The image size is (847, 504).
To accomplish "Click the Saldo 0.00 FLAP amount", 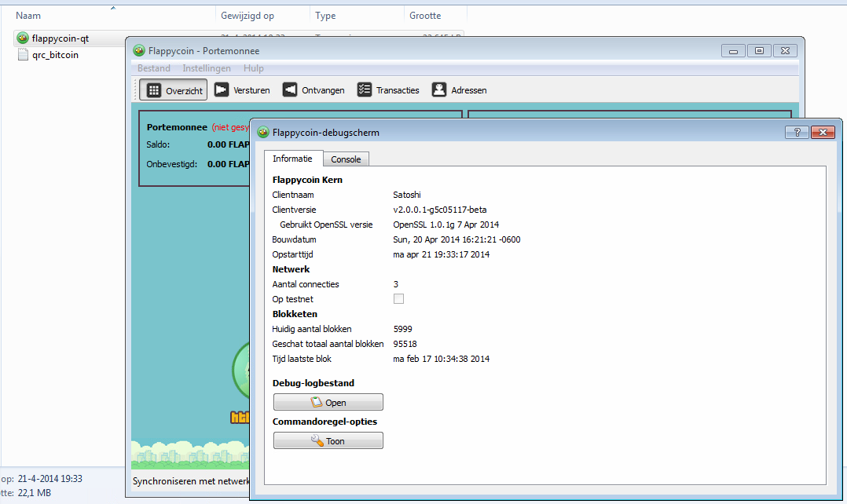I will pyautogui.click(x=229, y=144).
